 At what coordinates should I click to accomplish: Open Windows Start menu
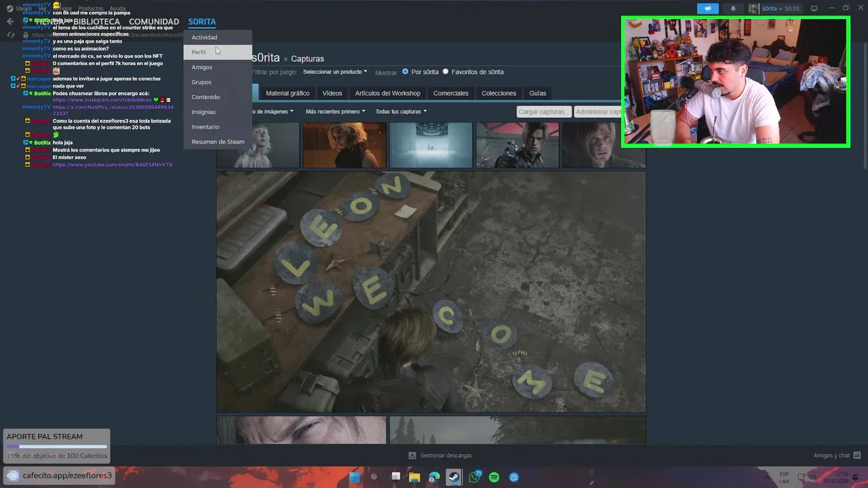(354, 477)
